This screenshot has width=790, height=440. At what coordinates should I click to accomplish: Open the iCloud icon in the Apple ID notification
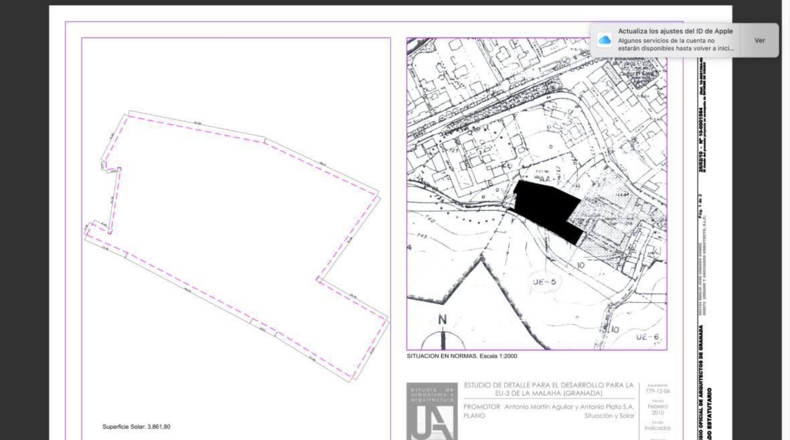604,40
